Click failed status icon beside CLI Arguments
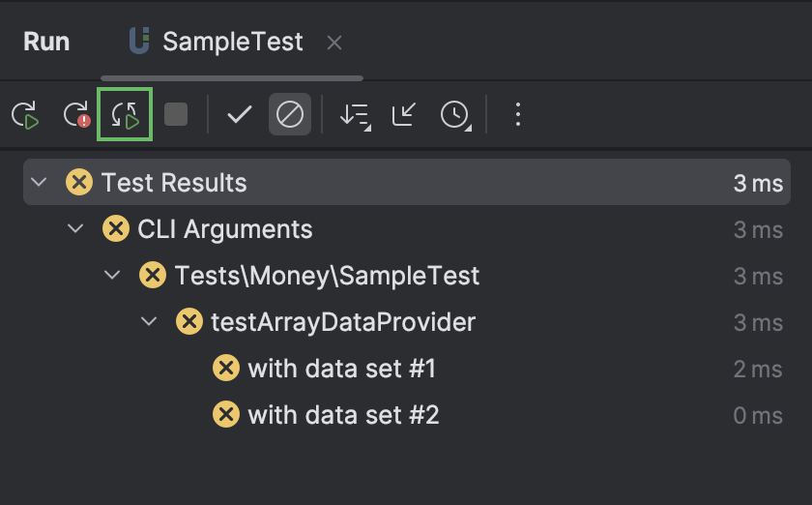Viewport: 812px width, 505px height. click(115, 228)
